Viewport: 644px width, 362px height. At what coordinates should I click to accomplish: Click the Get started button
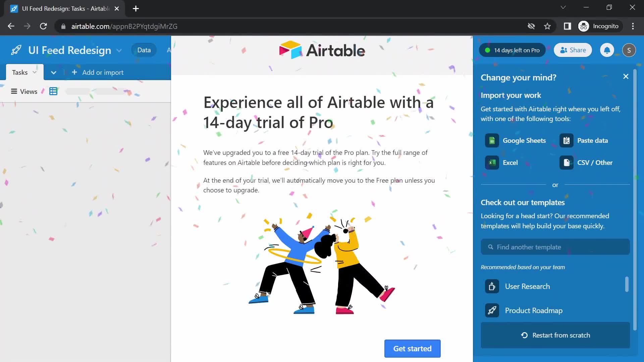[x=412, y=348]
